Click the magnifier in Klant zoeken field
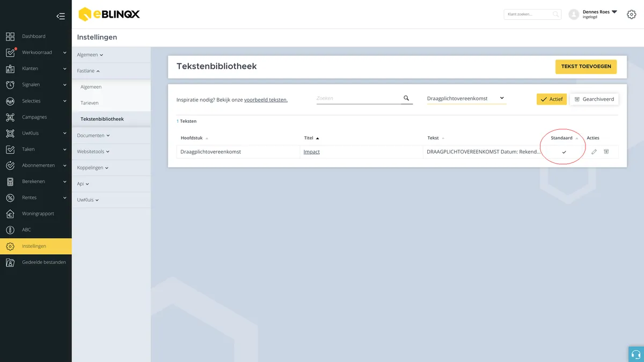This screenshot has height=362, width=644. [556, 14]
